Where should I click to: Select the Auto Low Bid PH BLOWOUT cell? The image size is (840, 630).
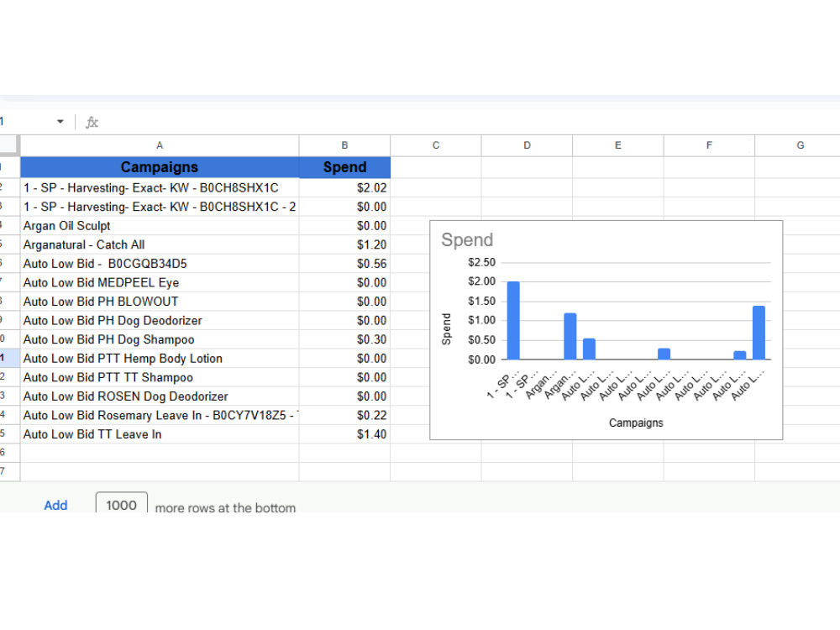point(160,302)
